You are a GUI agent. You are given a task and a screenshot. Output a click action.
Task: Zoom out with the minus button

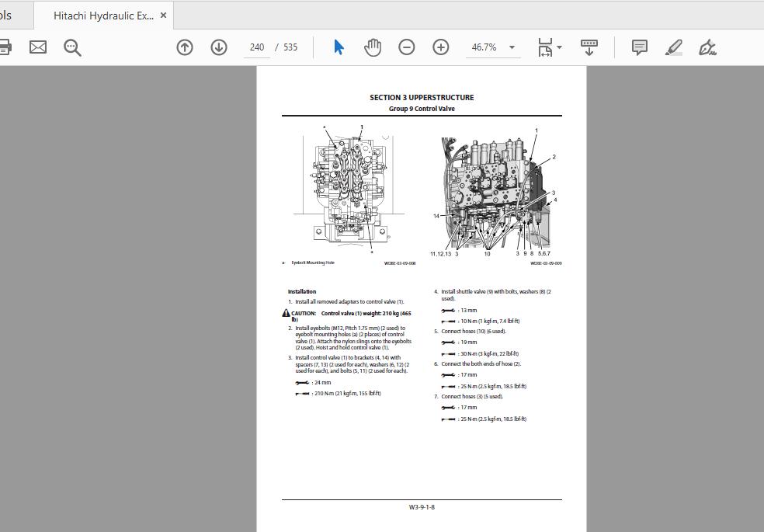[406, 47]
